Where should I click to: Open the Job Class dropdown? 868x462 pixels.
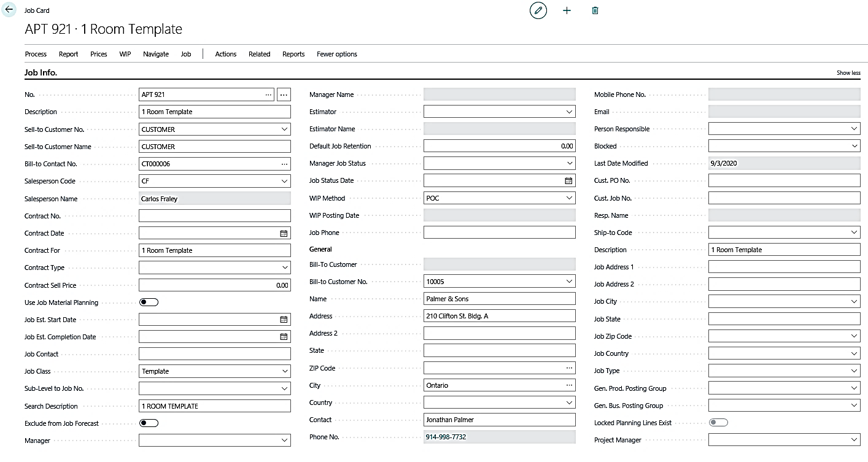pyautogui.click(x=284, y=371)
